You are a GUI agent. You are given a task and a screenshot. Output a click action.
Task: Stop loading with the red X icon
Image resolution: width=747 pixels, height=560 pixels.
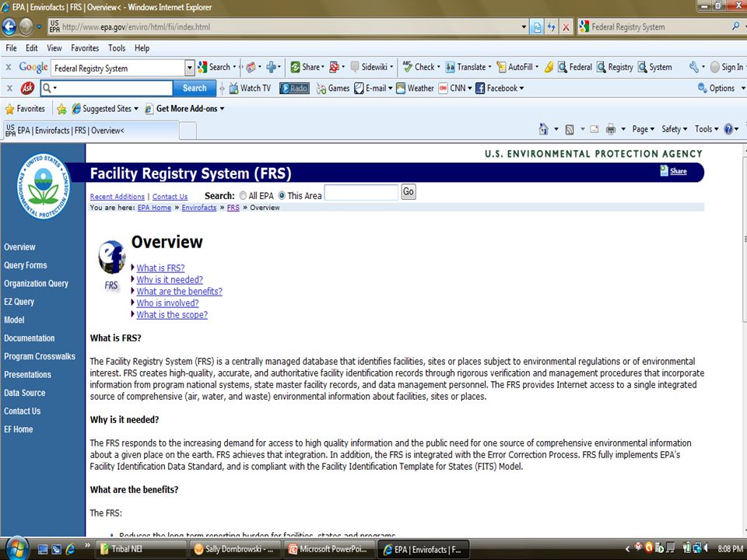(566, 27)
